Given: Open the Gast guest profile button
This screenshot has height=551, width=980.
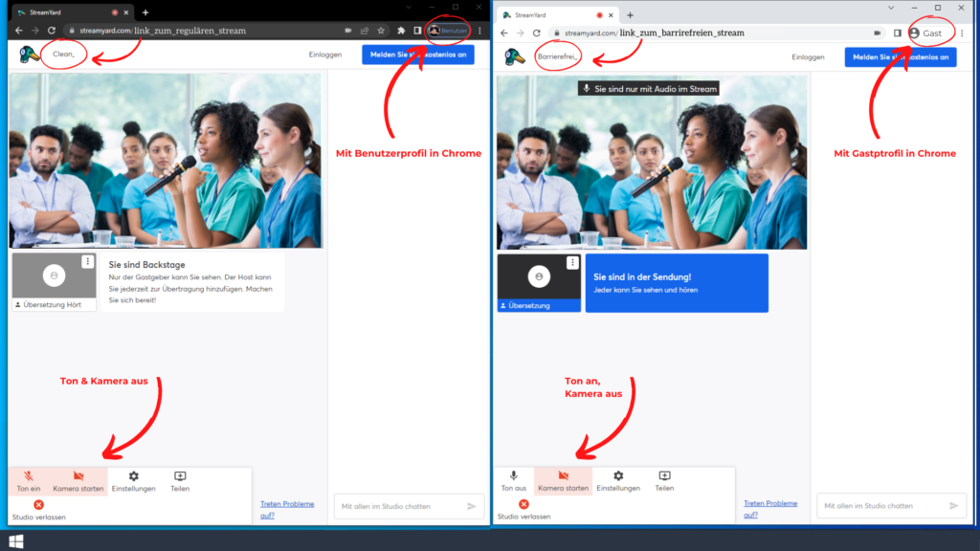Looking at the screenshot, I should click(925, 33).
